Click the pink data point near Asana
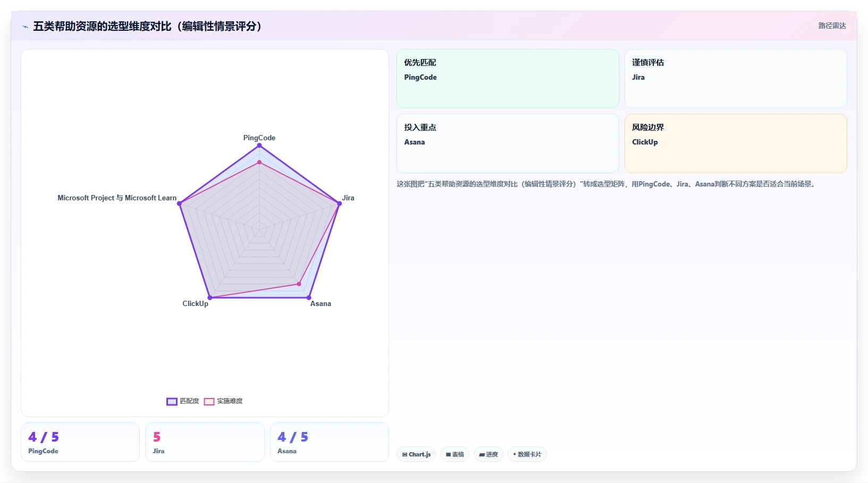The height and width of the screenshot is (483, 868). (x=299, y=284)
